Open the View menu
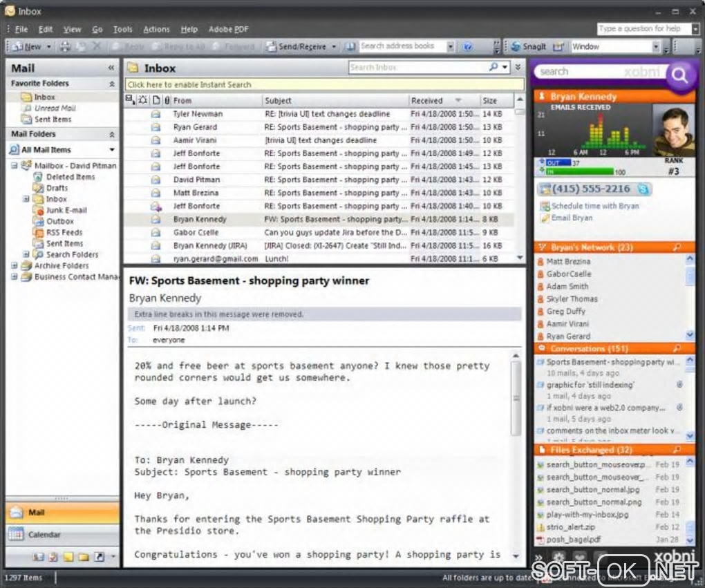This screenshot has width=705, height=588. [72, 29]
